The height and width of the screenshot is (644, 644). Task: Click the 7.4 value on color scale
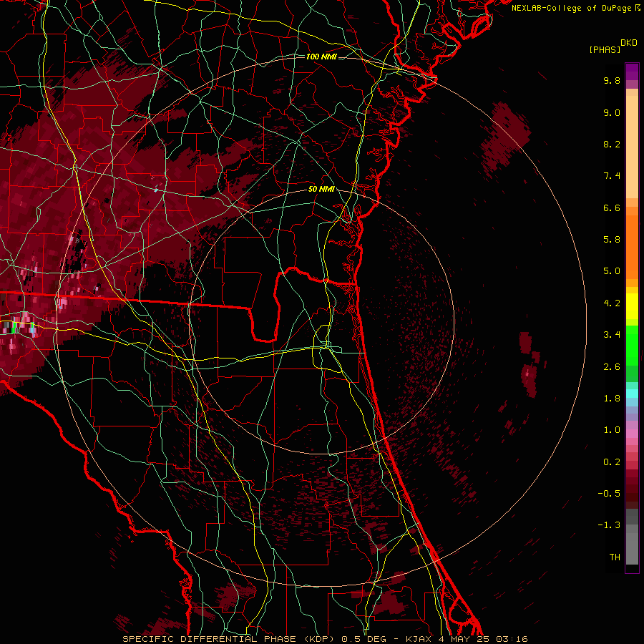click(x=612, y=176)
